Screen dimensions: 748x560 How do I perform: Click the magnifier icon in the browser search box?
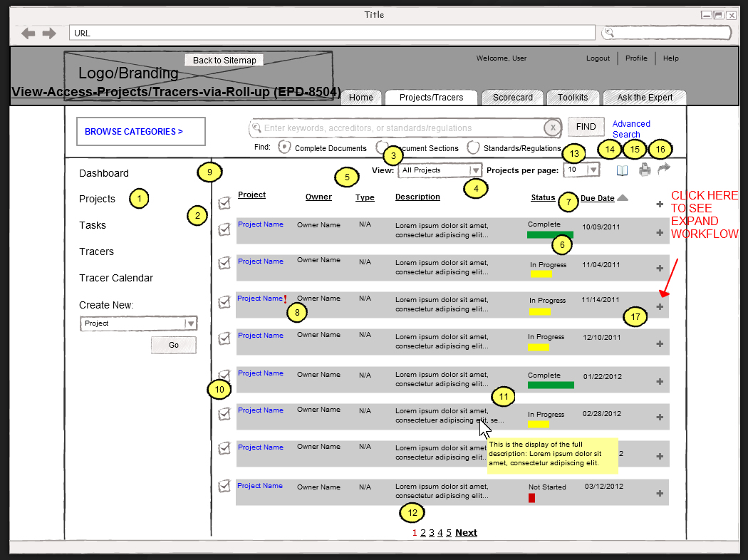pos(608,33)
